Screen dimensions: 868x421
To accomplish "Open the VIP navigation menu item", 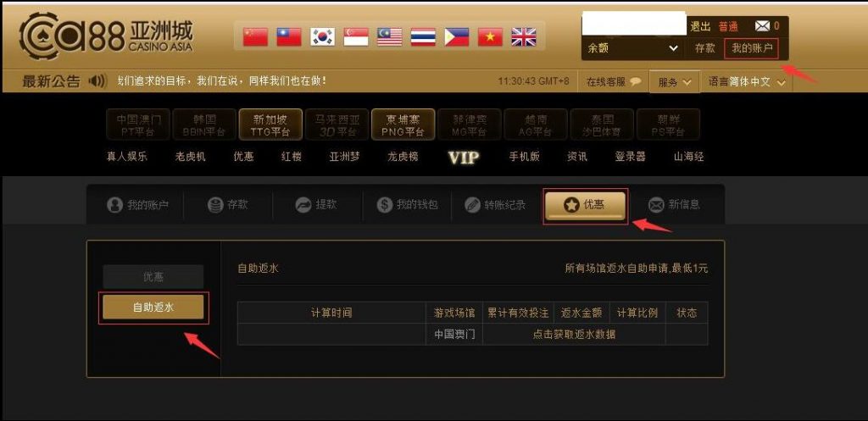I will (x=464, y=158).
